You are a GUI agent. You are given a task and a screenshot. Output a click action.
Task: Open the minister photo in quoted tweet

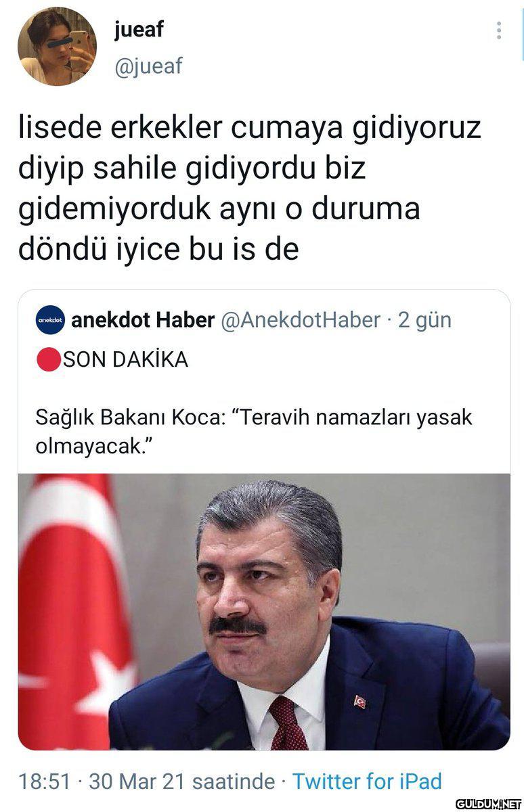coord(264,612)
